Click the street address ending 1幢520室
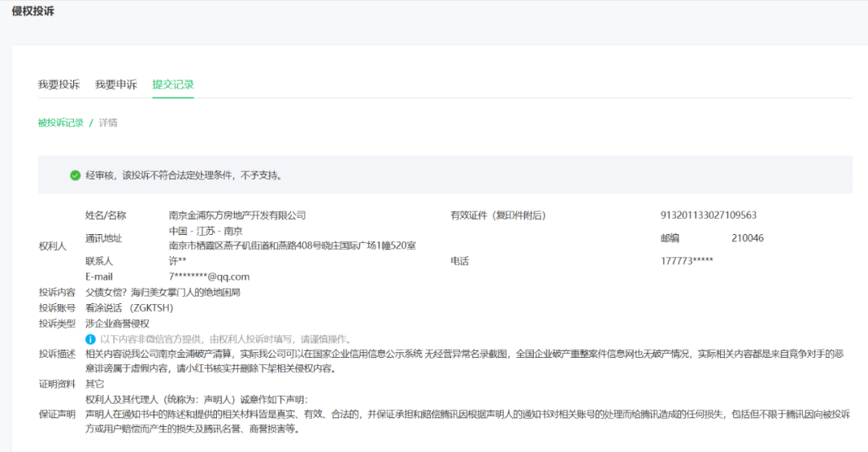 pyautogui.click(x=293, y=246)
